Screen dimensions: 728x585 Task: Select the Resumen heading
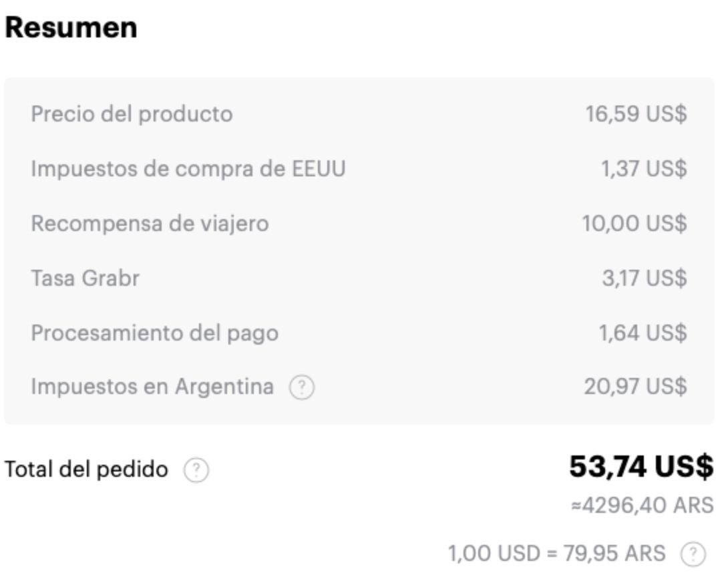[71, 27]
